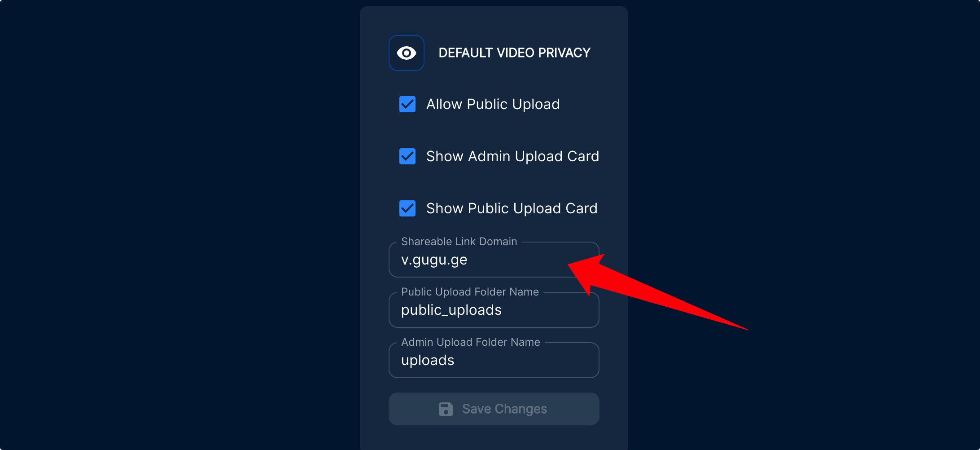Click the floppy disk icon in Save Changes
Viewport: 980px width, 450px height.
coord(446,409)
